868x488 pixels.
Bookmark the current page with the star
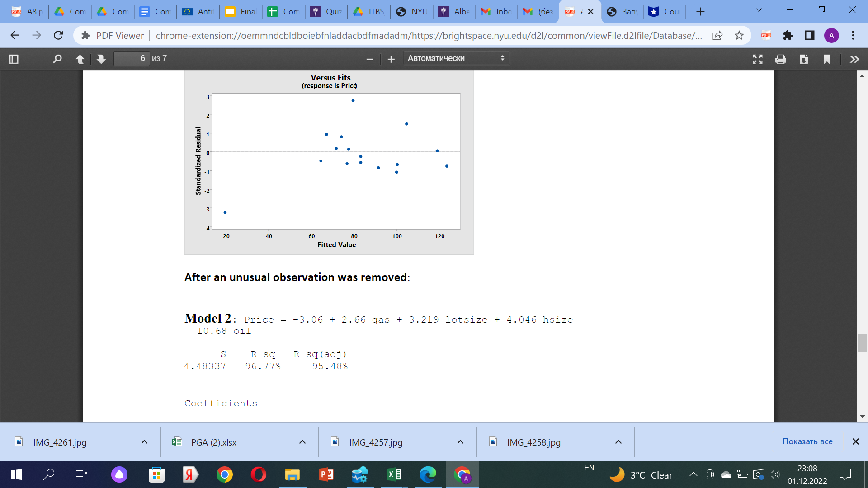(740, 35)
